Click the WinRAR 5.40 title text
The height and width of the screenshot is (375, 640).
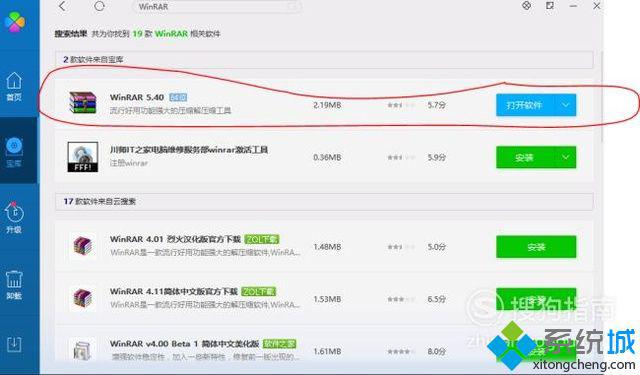(137, 98)
